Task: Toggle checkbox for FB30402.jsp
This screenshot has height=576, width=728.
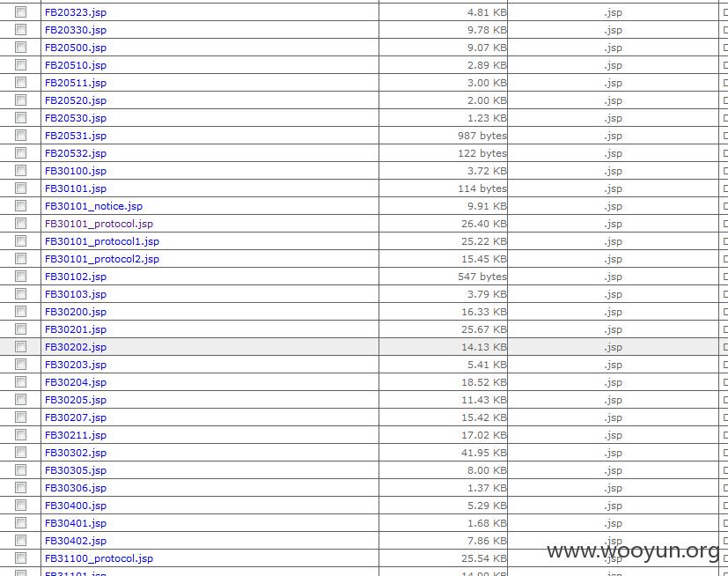Action: (20, 541)
